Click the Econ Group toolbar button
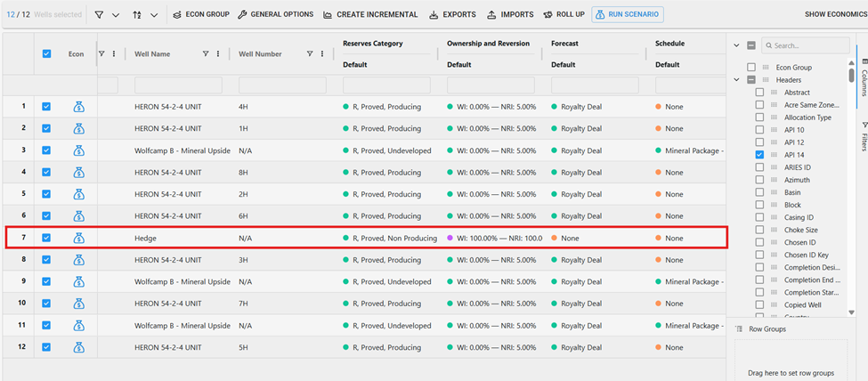The image size is (868, 381). (x=200, y=15)
